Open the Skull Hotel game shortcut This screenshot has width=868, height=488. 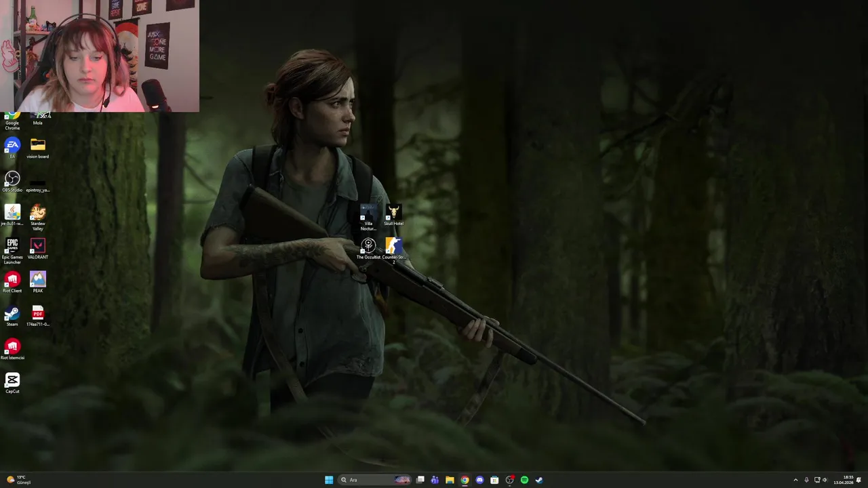click(393, 215)
